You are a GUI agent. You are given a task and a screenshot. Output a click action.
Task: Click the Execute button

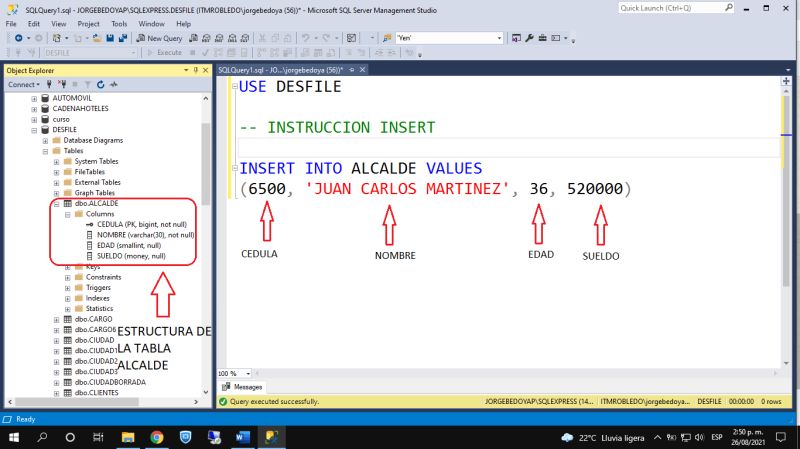point(164,53)
